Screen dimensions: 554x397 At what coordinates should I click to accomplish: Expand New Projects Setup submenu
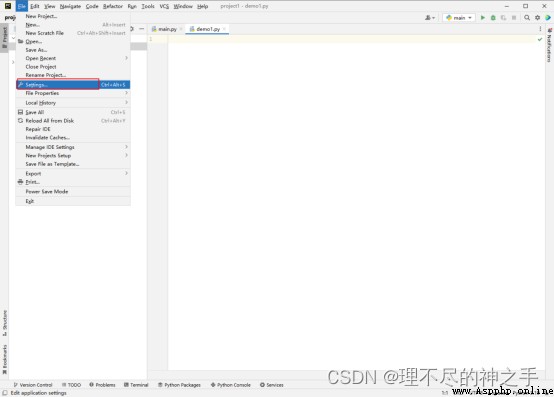point(73,156)
